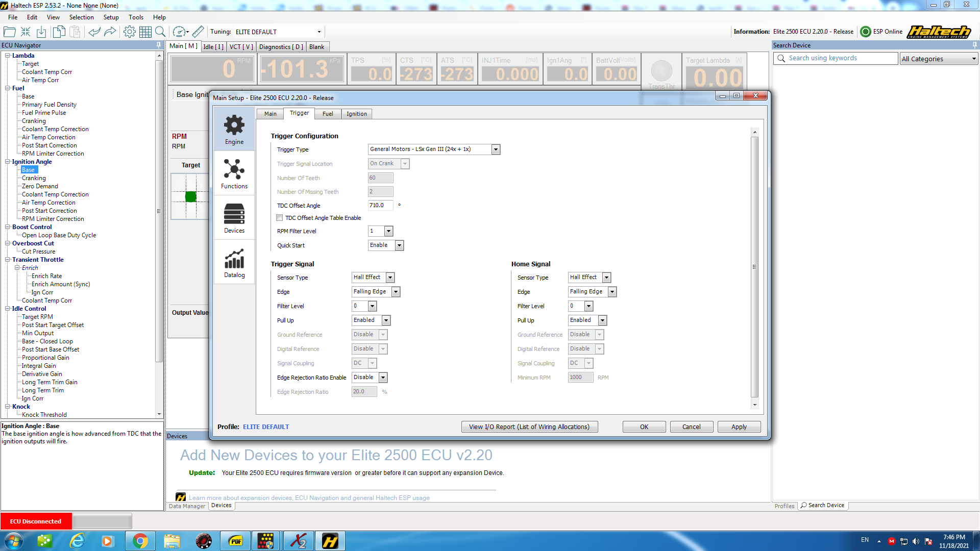Switch to Diagnostics [ D ] page tab
The image size is (980, 551).
[x=281, y=47]
